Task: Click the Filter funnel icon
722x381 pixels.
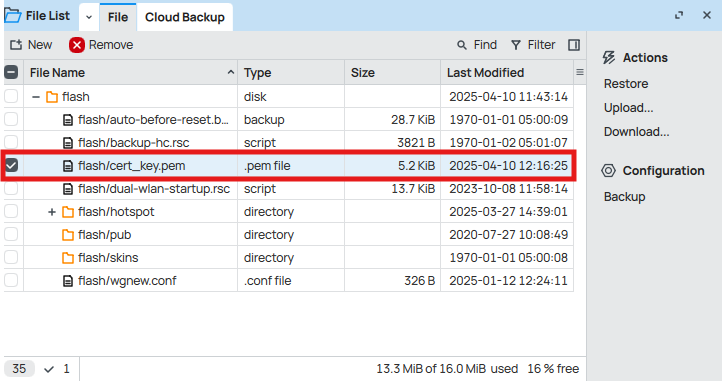Action: click(x=516, y=45)
